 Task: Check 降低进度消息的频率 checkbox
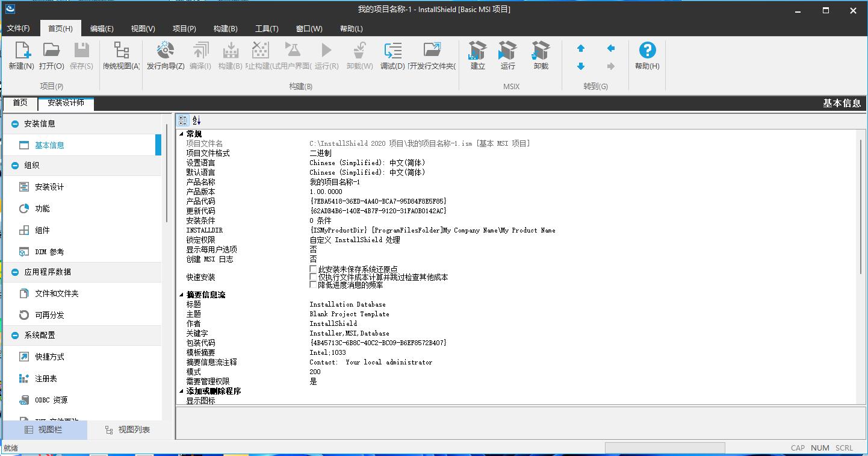313,285
